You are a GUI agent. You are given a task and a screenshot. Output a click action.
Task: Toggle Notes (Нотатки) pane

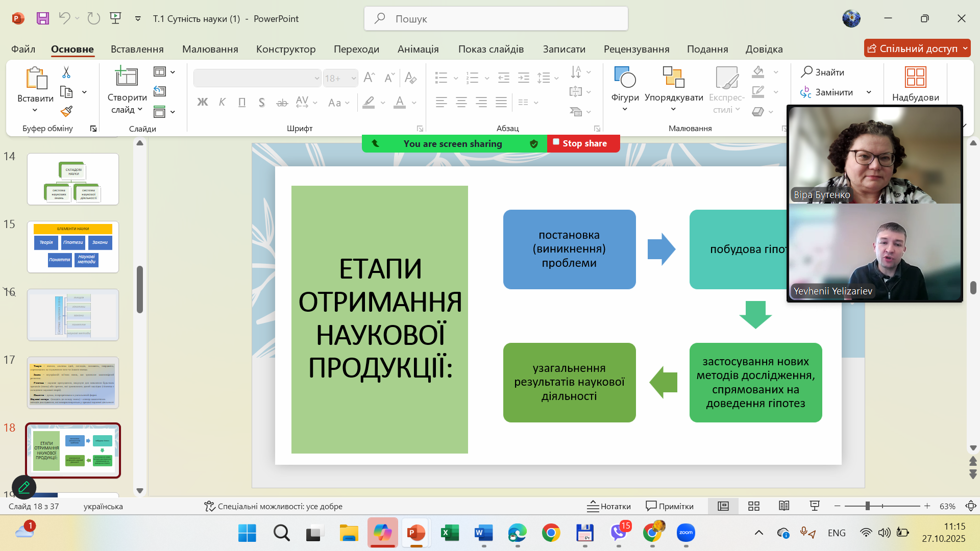[x=609, y=506]
